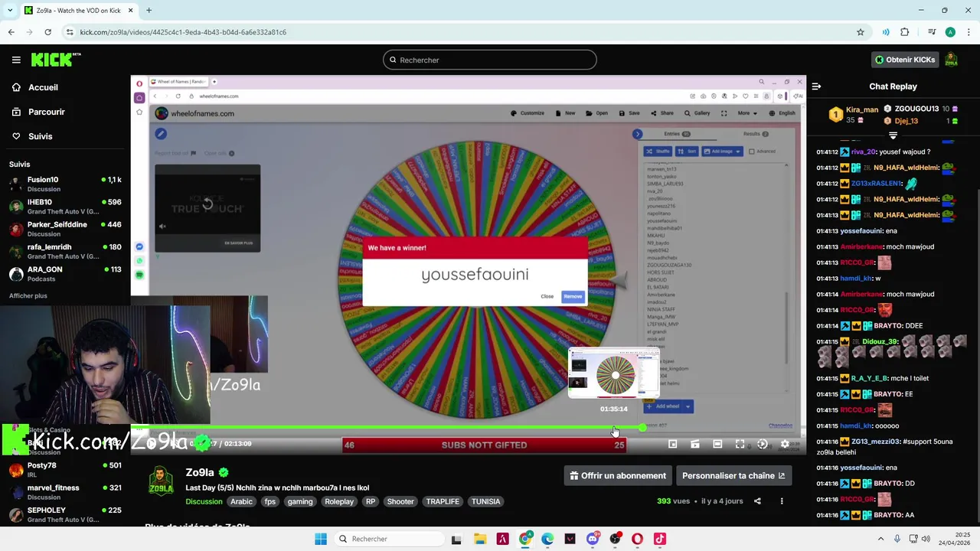Open ARA_GON followed channel
Viewport: 980px width, 551px height.
tap(65, 273)
